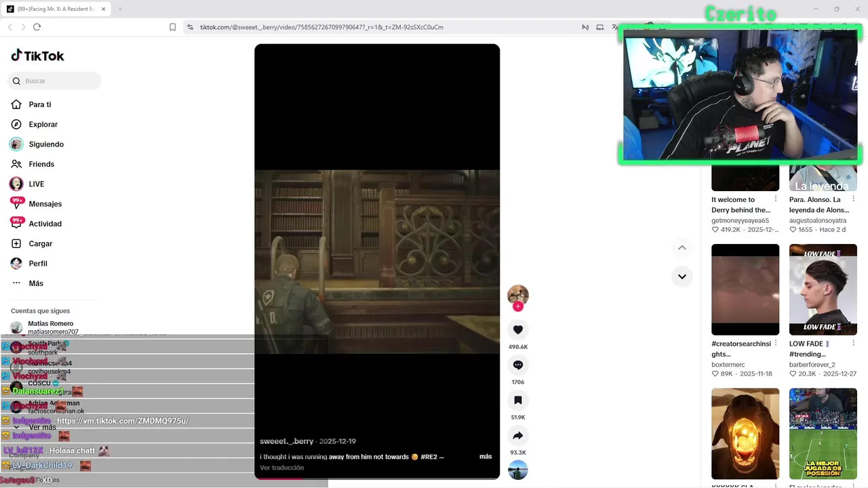Open options for LOW FADE video
Screen dimensions: 868x488
(x=853, y=344)
